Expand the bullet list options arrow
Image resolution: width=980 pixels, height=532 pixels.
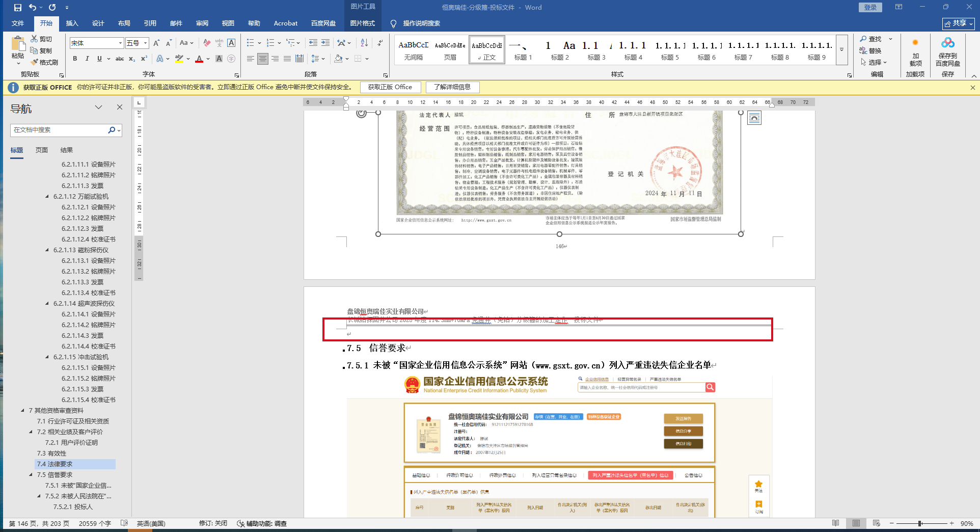259,43
